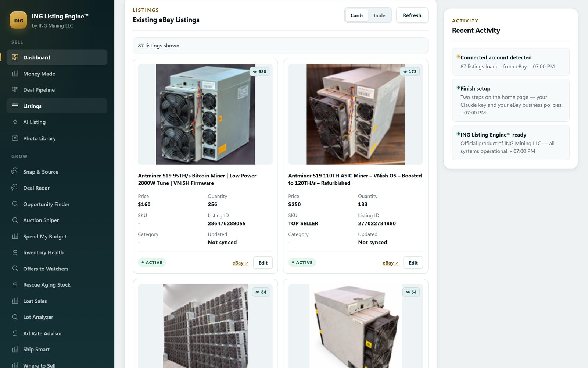Viewport: 588px width, 368px height.
Task: Click the $250 price value
Action: (x=294, y=204)
